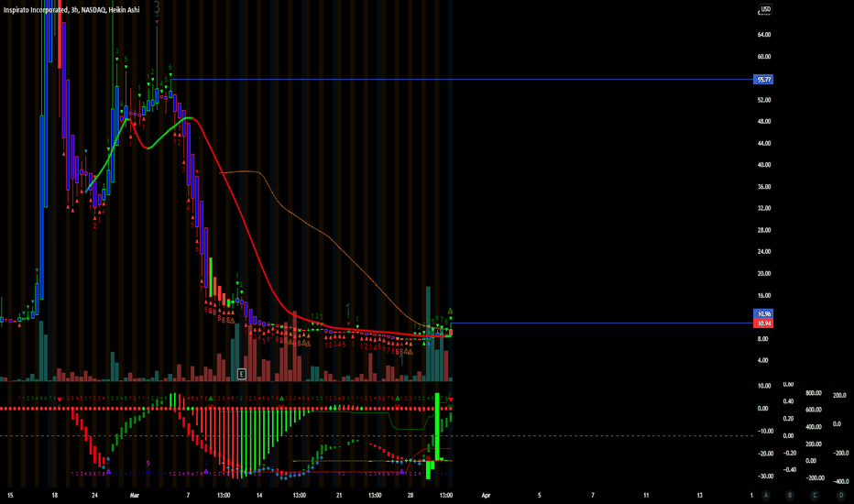Screen dimensions: 854x504
Task: Click the '28' date on time axis
Action: 411,495
